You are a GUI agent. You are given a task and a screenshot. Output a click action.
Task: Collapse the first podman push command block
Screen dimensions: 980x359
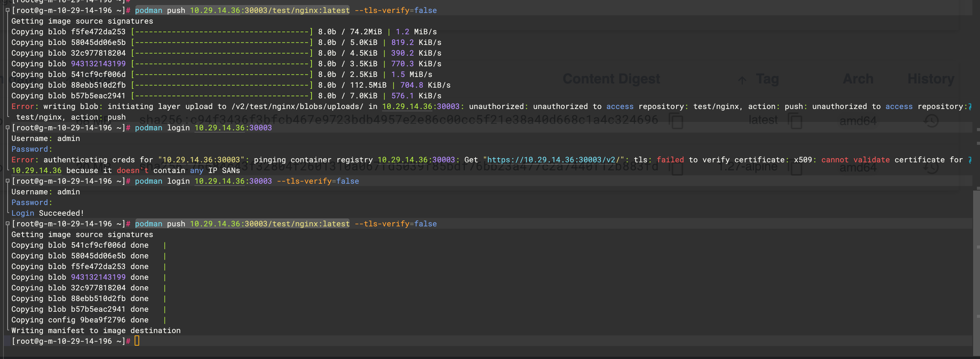tap(7, 10)
